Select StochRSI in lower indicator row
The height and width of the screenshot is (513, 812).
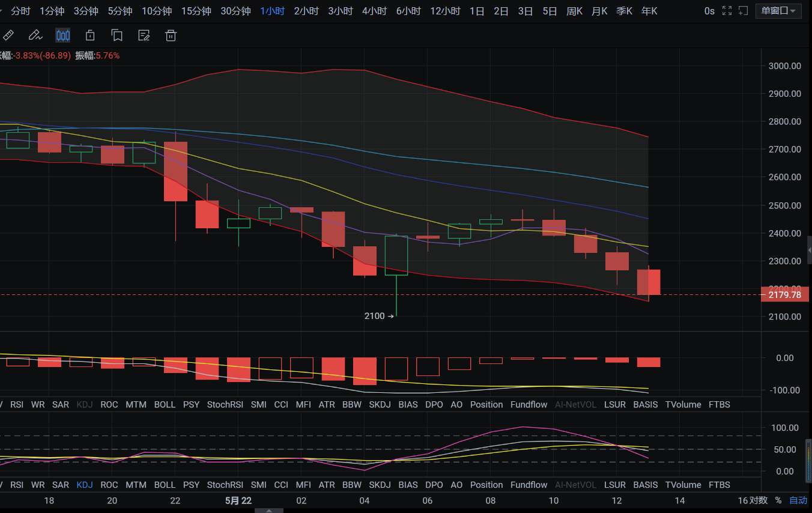tap(225, 485)
